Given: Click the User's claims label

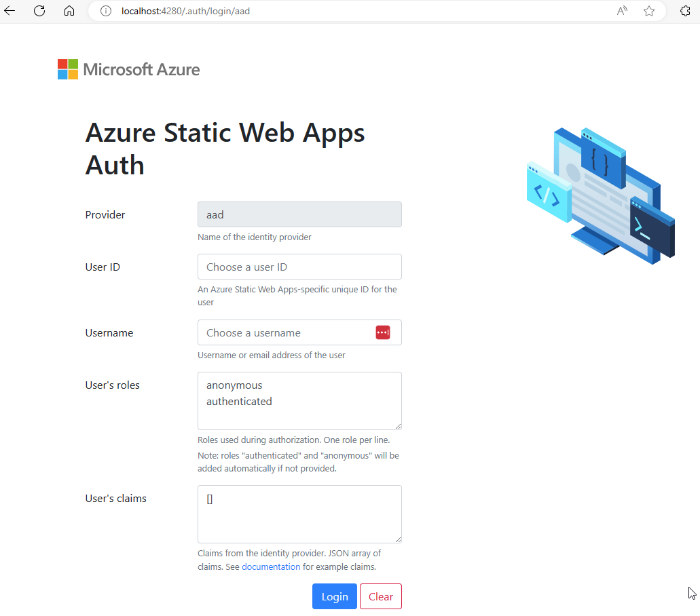Looking at the screenshot, I should (115, 498).
